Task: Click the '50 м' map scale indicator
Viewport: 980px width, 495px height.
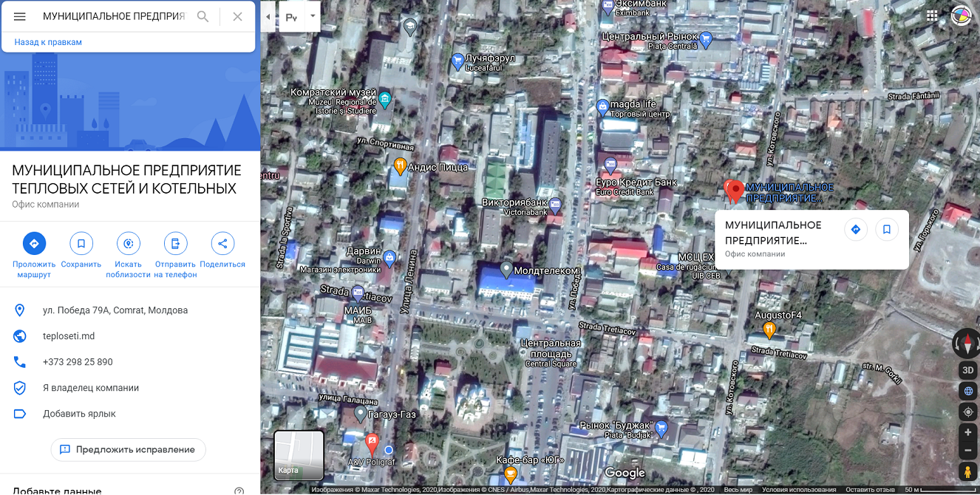Action: point(942,490)
